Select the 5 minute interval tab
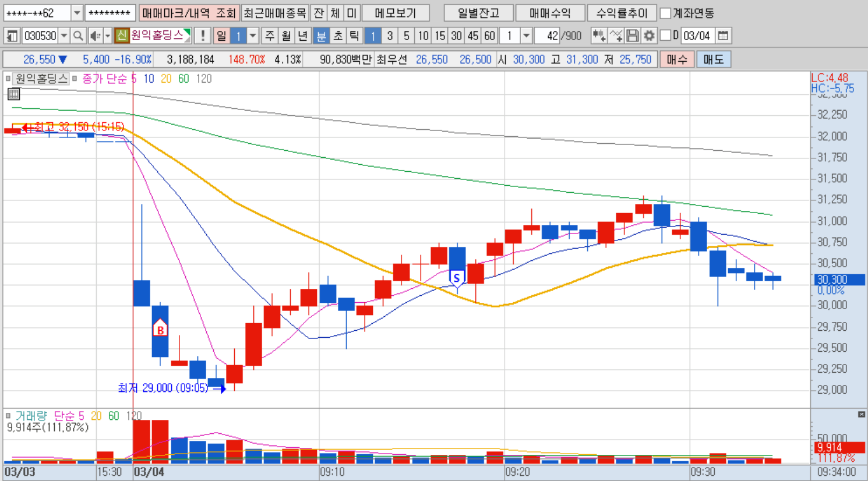The width and height of the screenshot is (868, 481). pyautogui.click(x=407, y=36)
